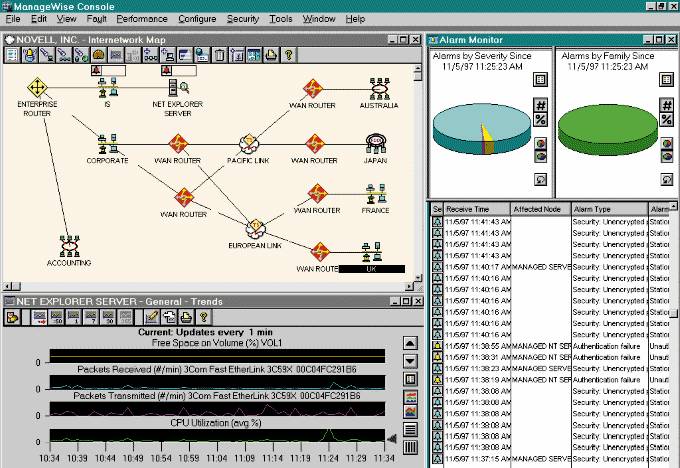Select first 11:38:55 AM Authentication failure alarm row
The image size is (680, 468).
pos(551,346)
